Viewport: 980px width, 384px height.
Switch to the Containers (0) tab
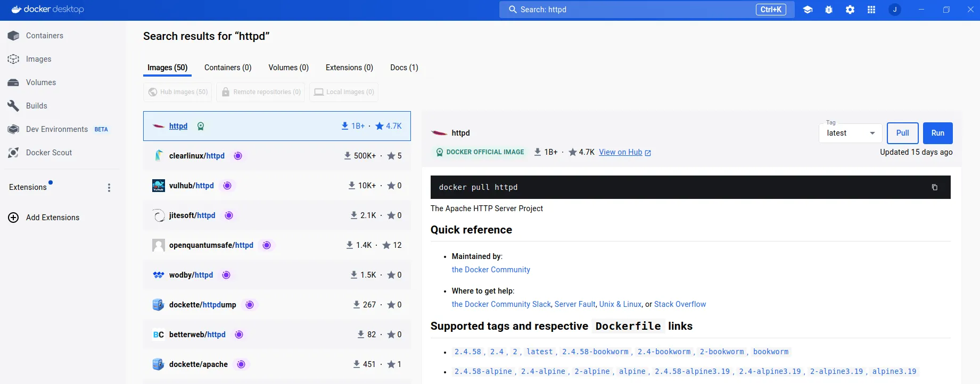pos(228,68)
